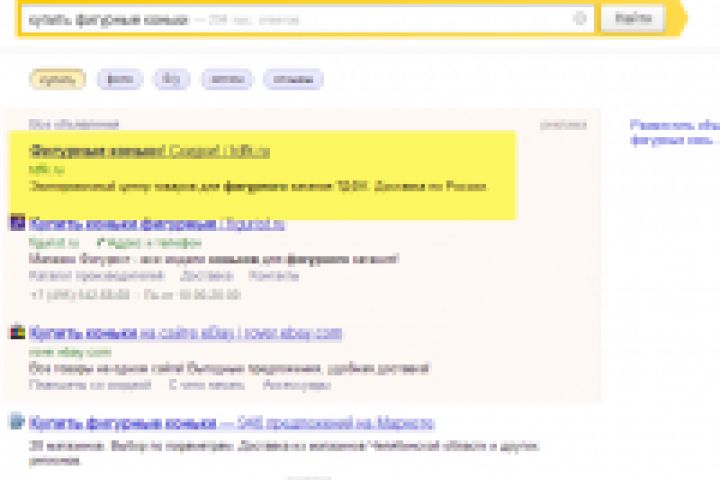Open the 'Адрес и телефон' link with checkmark
This screenshot has height=480, width=720.
(149, 243)
